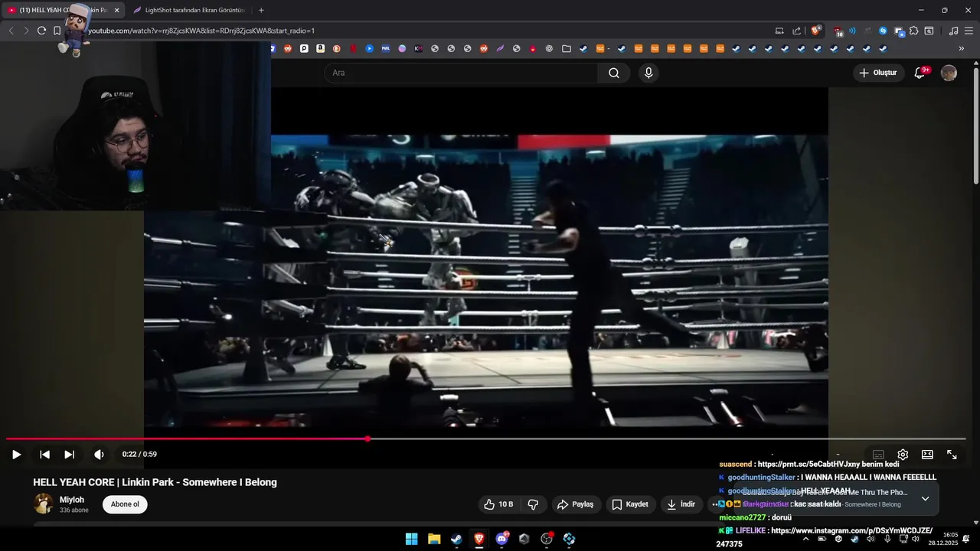Click the browser address bar URL
This screenshot has height=551, width=980.
click(201, 31)
